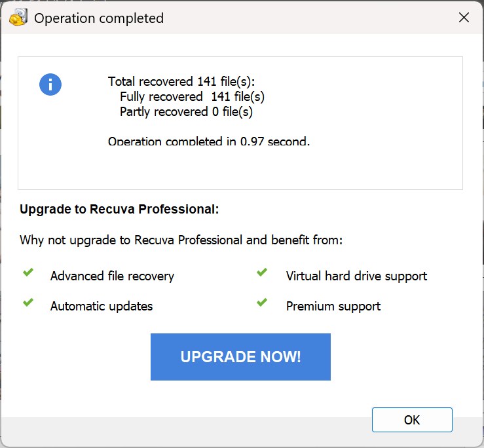Click the Upgrade to Recuva Professional heading
The height and width of the screenshot is (448, 484).
click(x=119, y=210)
